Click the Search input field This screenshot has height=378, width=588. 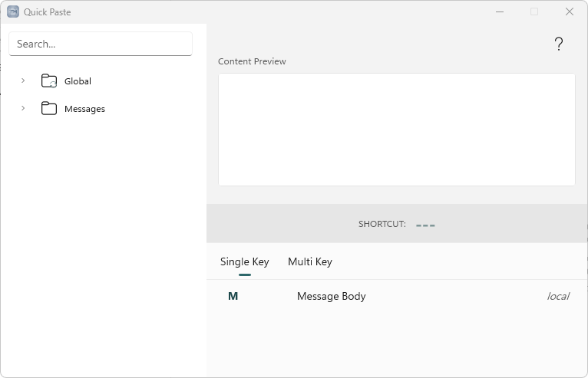(x=101, y=44)
